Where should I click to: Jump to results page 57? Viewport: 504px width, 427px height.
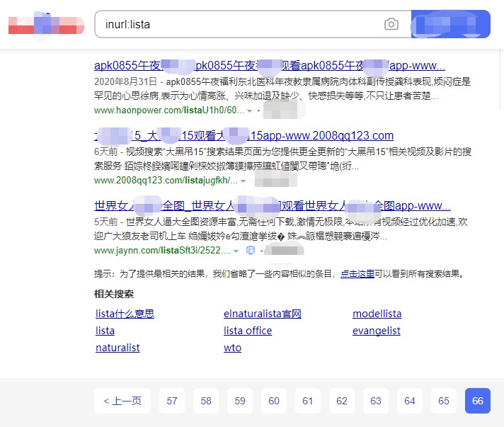pyautogui.click(x=172, y=401)
